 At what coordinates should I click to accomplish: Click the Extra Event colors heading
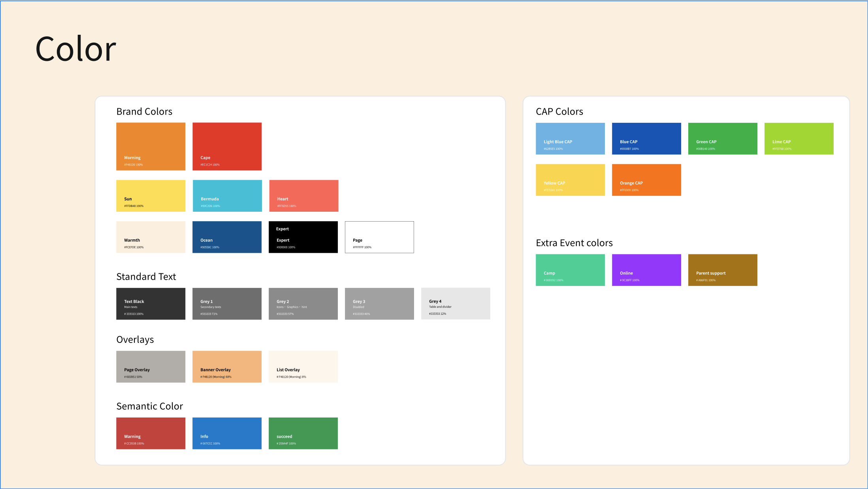[x=574, y=243]
